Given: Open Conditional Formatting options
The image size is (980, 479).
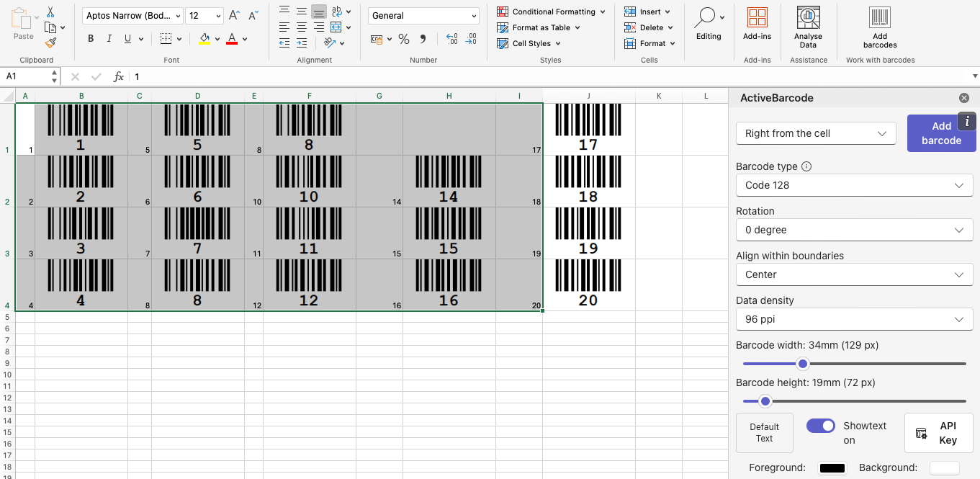Looking at the screenshot, I should tap(551, 12).
